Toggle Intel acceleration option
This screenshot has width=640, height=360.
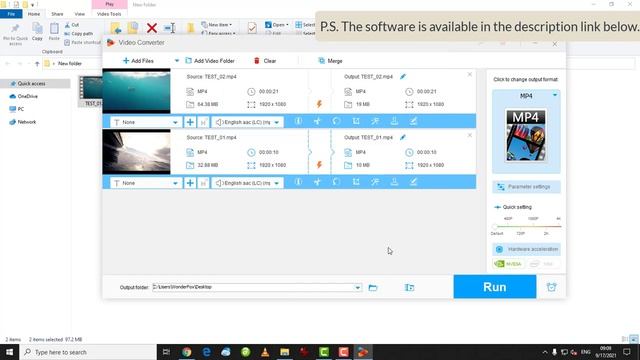(543, 264)
